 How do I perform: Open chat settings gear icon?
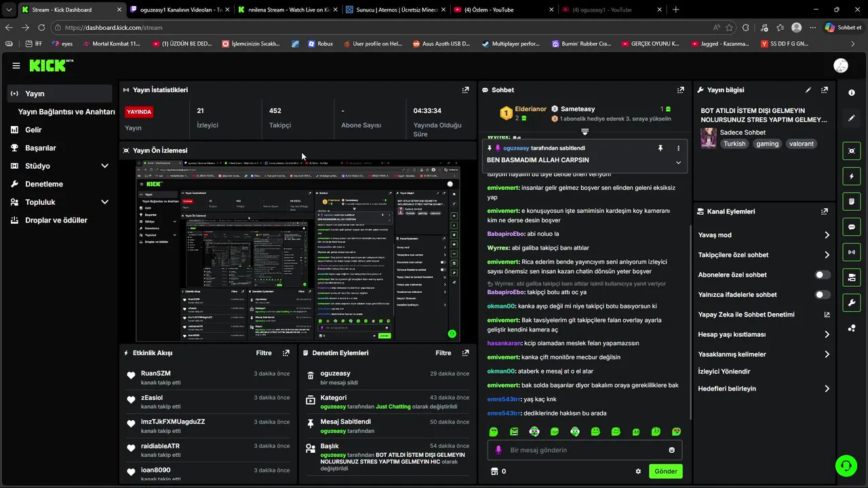638,471
